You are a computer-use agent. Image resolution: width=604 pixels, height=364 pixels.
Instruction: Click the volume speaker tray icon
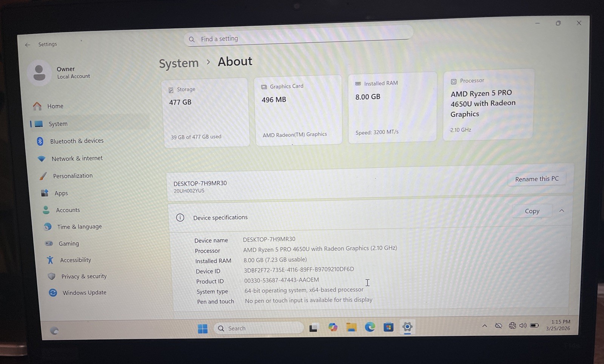point(523,325)
